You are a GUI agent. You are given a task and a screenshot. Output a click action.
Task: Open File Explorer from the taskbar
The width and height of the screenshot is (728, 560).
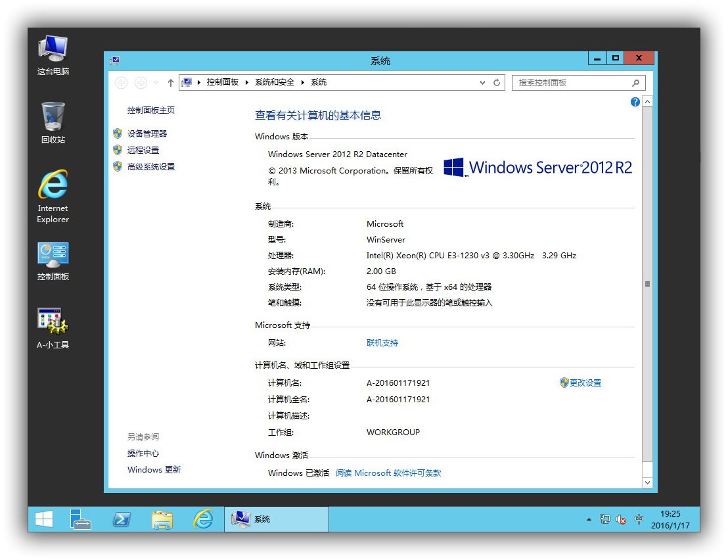(x=162, y=519)
